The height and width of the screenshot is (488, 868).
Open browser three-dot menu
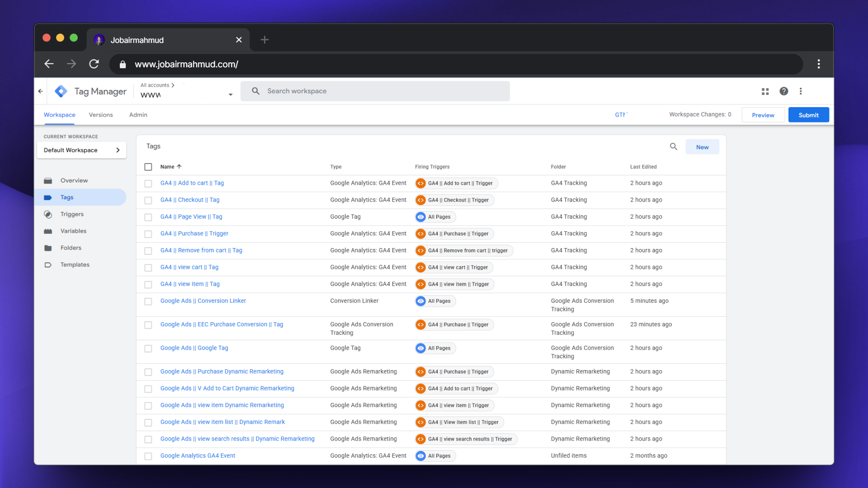[819, 64]
